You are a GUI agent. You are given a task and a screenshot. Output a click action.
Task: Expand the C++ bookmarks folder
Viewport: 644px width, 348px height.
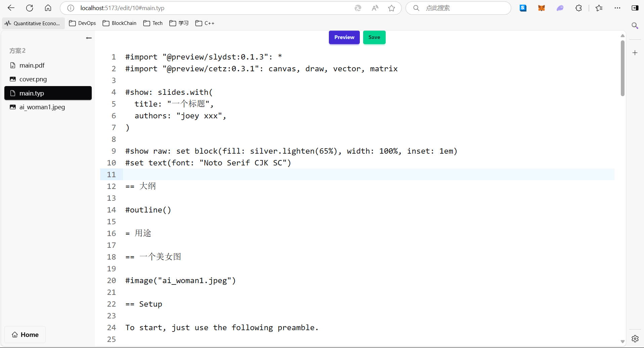click(205, 23)
